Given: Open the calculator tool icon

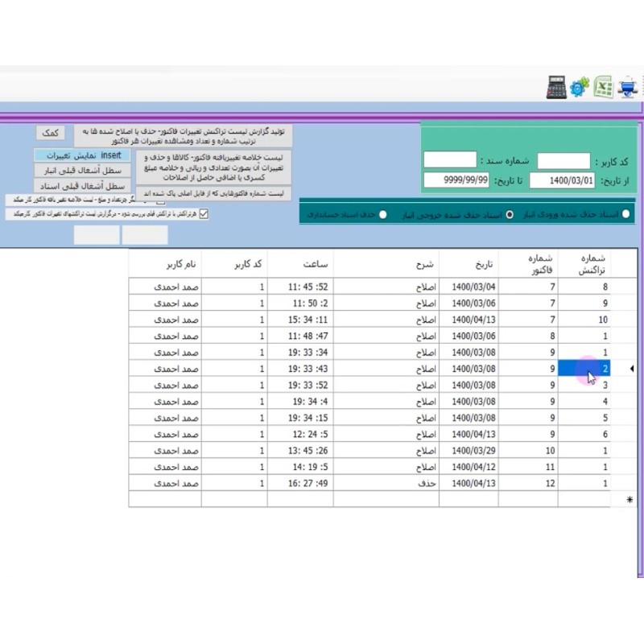Looking at the screenshot, I should (556, 88).
